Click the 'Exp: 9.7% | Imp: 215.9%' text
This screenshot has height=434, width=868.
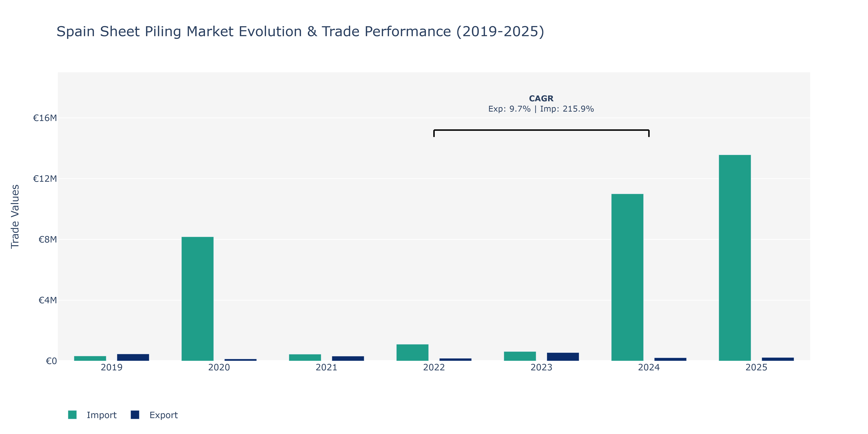coord(541,109)
